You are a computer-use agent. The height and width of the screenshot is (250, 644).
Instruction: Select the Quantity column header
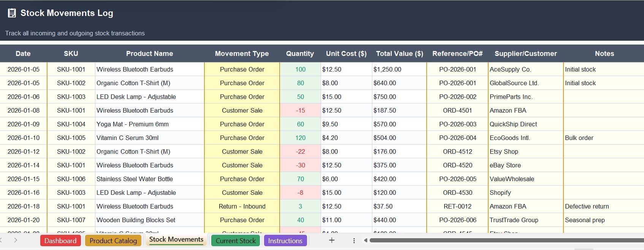point(300,54)
